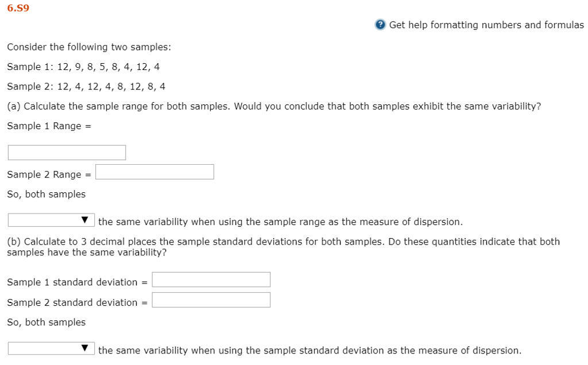588x365 pixels.
Task: Click the Sample 1 data listing
Action: coord(83,67)
